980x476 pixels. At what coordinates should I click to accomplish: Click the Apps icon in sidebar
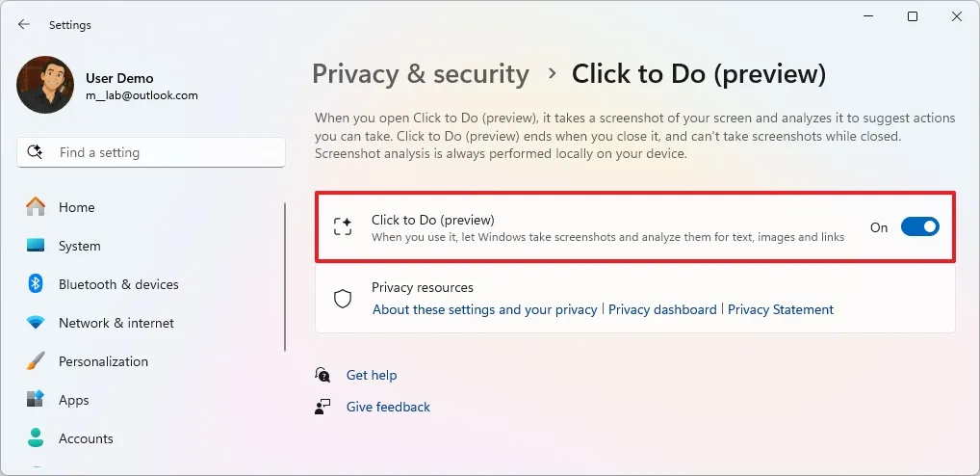pyautogui.click(x=36, y=400)
